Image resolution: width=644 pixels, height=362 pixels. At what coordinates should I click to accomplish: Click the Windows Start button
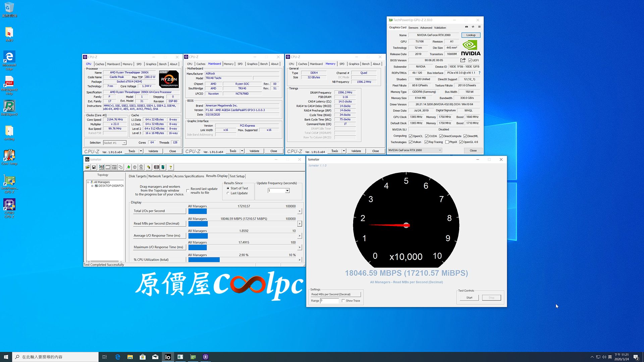coord(6,357)
